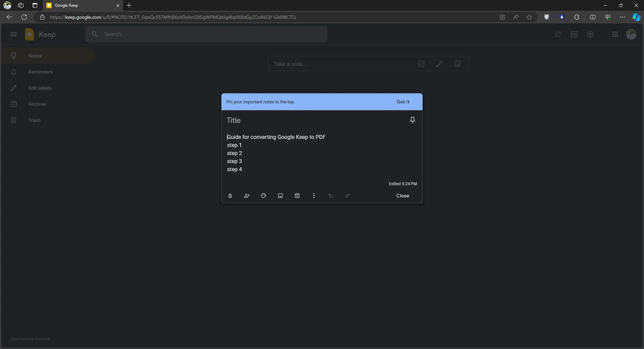The width and height of the screenshot is (644, 349).
Task: Redo the last note edit
Action: (x=347, y=196)
